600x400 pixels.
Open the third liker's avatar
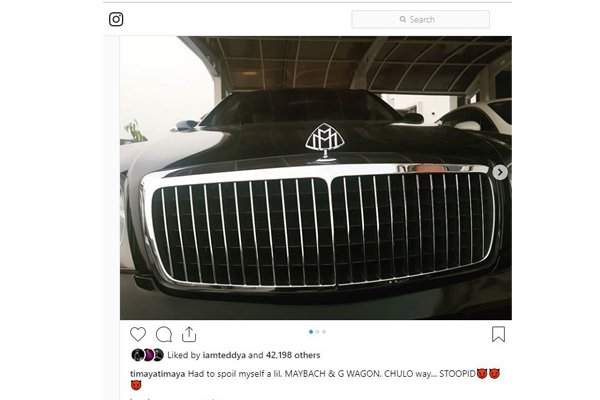(158, 355)
